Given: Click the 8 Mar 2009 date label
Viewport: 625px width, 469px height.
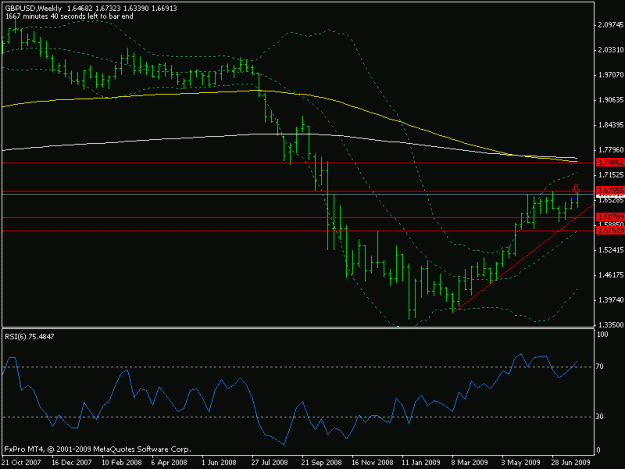Looking at the screenshot, I should tap(470, 463).
